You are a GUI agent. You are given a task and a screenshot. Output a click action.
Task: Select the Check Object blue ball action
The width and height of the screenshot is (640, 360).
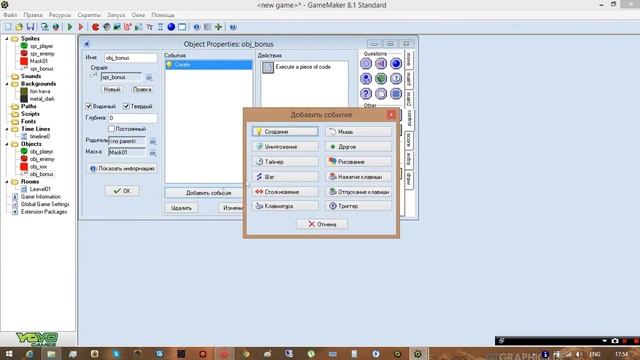396,63
